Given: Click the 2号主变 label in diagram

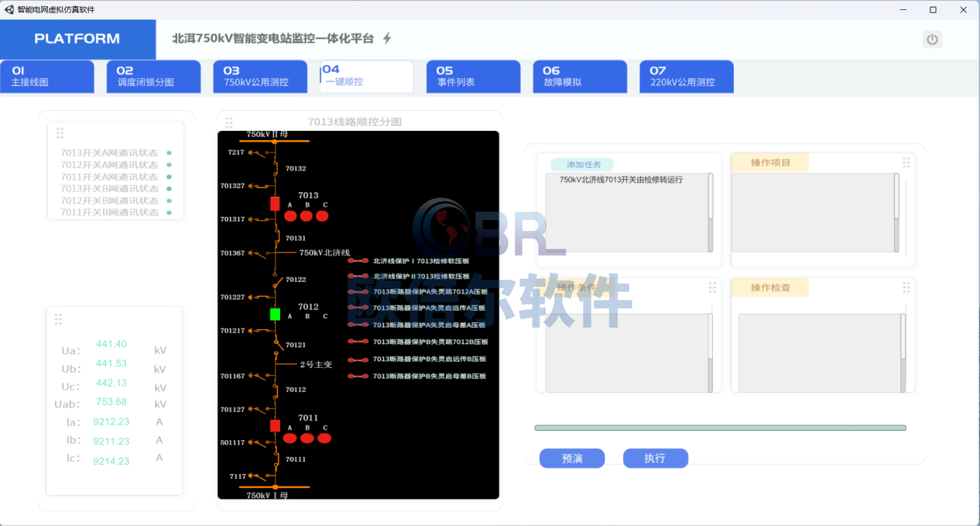Looking at the screenshot, I should [316, 364].
